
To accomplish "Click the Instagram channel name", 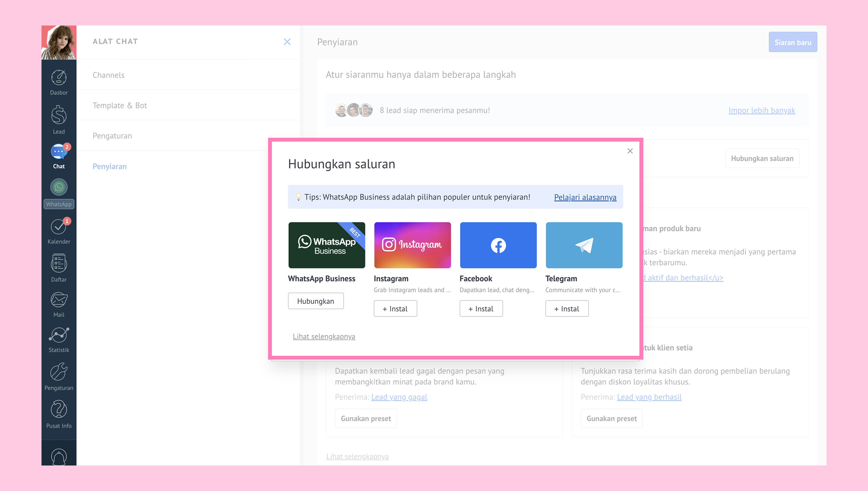I will 391,279.
